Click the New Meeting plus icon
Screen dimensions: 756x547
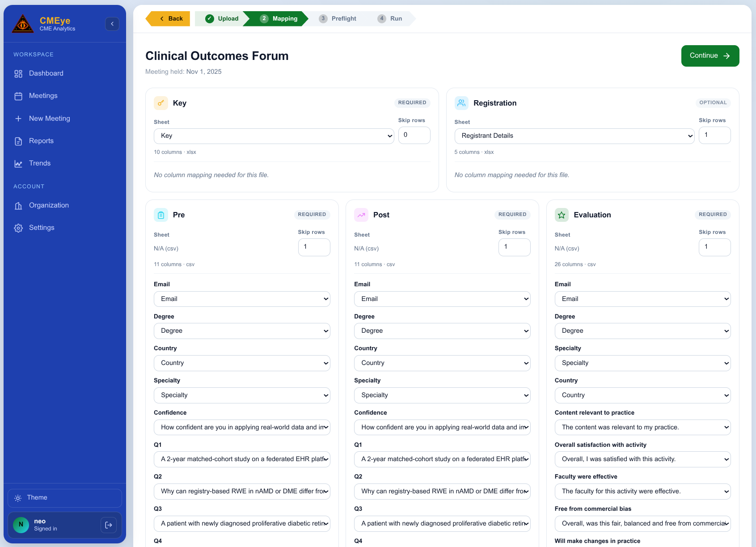tap(18, 119)
